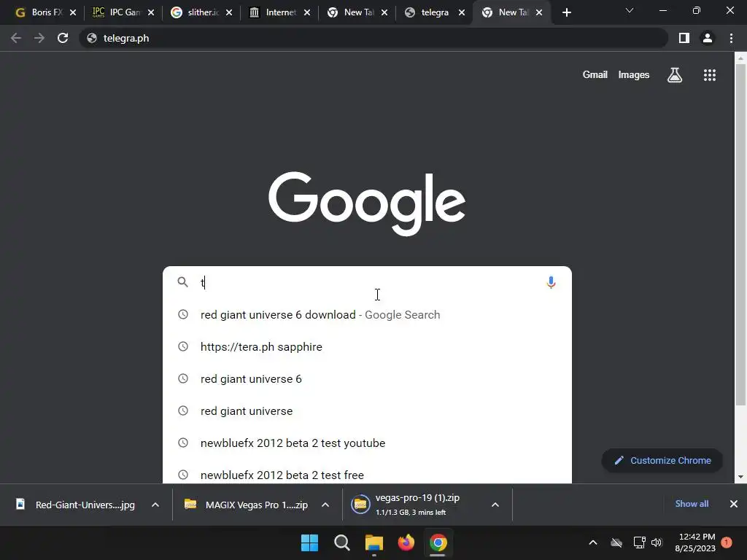Select suggestion red giant universe 6 download
747x560 pixels.
367,315
